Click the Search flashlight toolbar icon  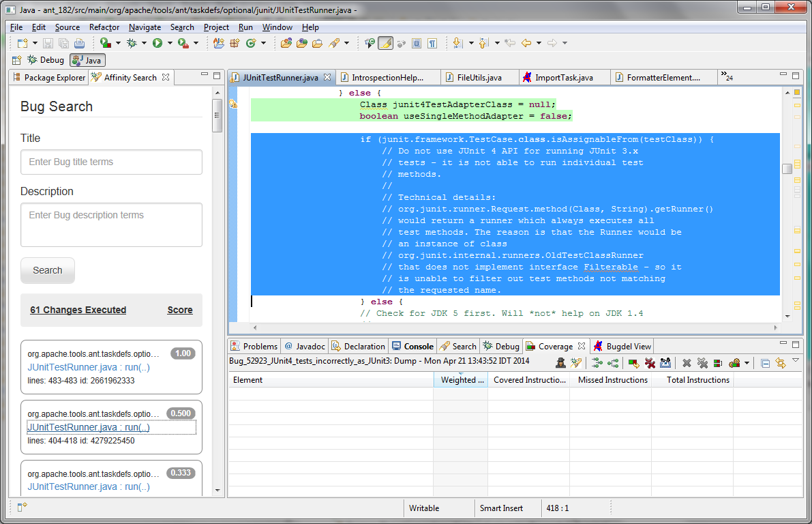coord(334,43)
